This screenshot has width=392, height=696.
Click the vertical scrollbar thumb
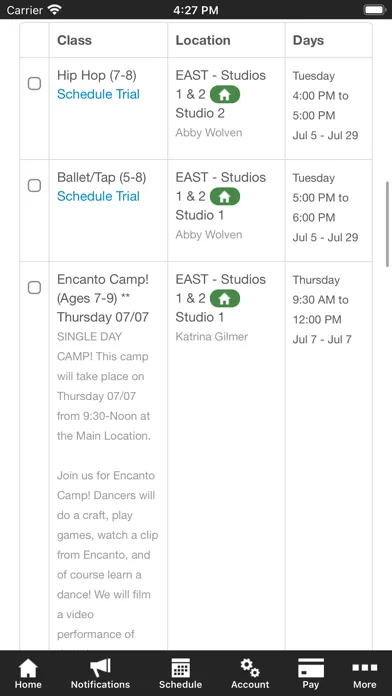pos(388,224)
